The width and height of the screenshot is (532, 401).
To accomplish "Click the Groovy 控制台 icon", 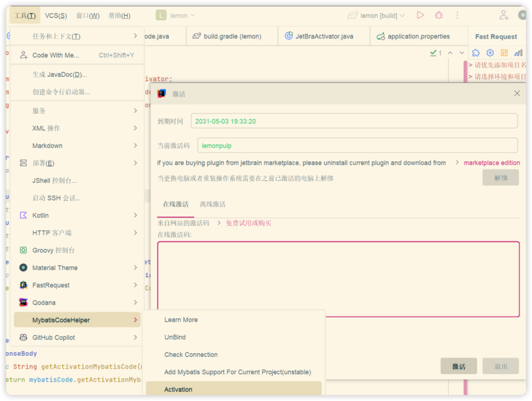I will [x=23, y=250].
